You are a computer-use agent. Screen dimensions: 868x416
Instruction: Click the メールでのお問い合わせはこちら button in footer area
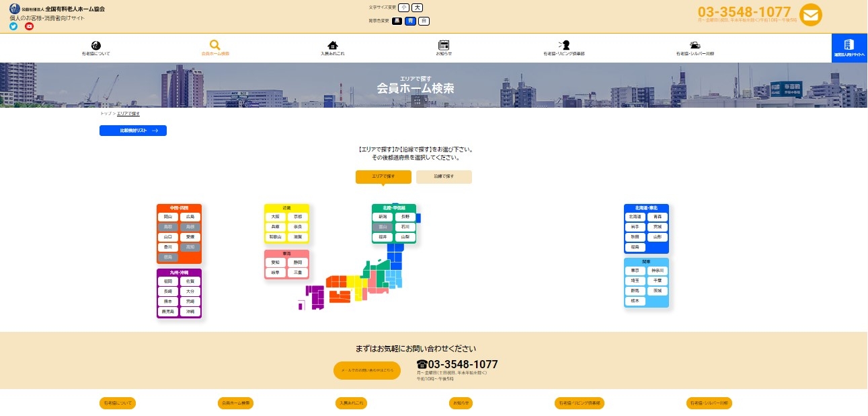coord(367,370)
